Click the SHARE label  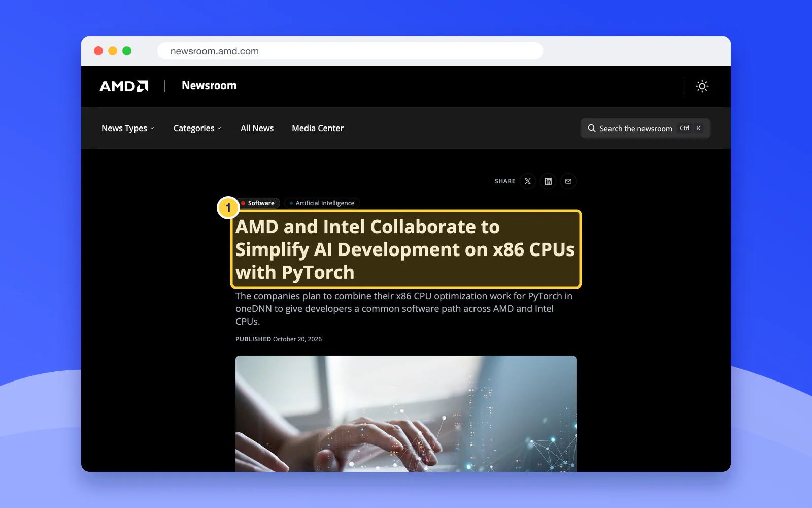505,181
